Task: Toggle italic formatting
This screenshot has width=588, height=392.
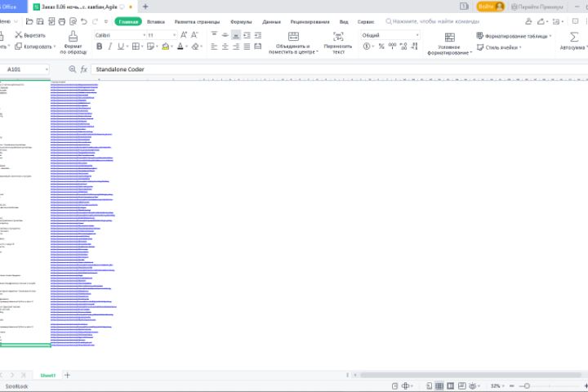Action: [110, 47]
